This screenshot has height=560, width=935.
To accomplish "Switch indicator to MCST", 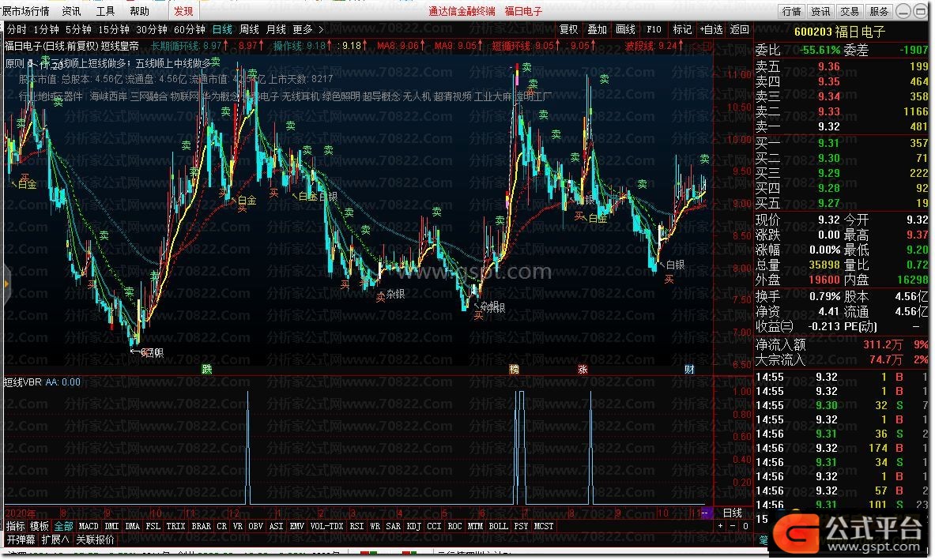I will [544, 526].
